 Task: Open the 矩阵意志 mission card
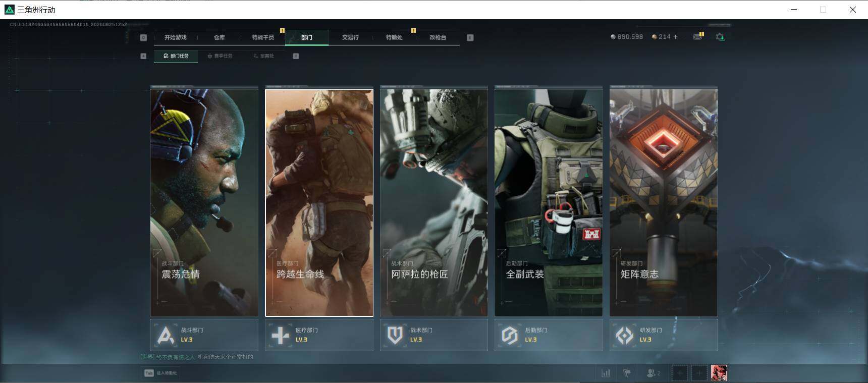[x=664, y=202]
